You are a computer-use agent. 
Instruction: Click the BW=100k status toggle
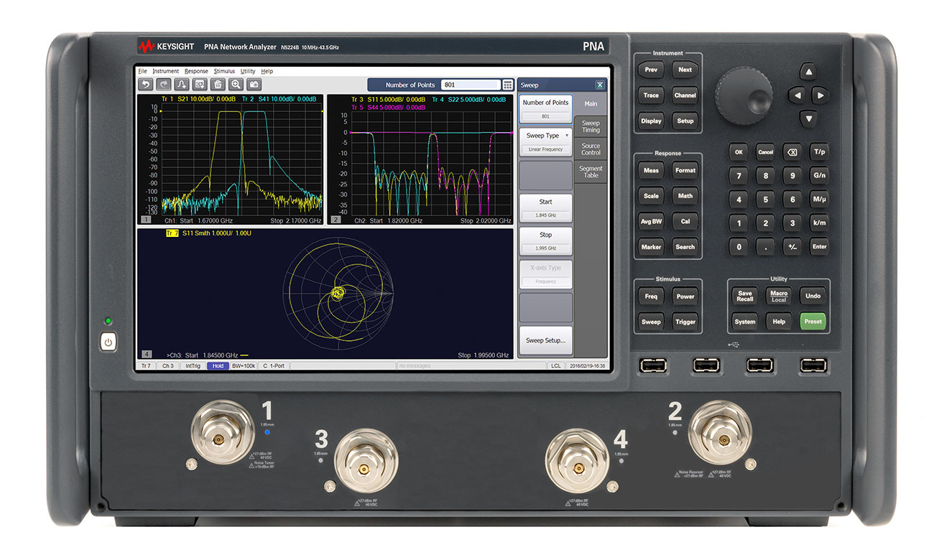(243, 365)
